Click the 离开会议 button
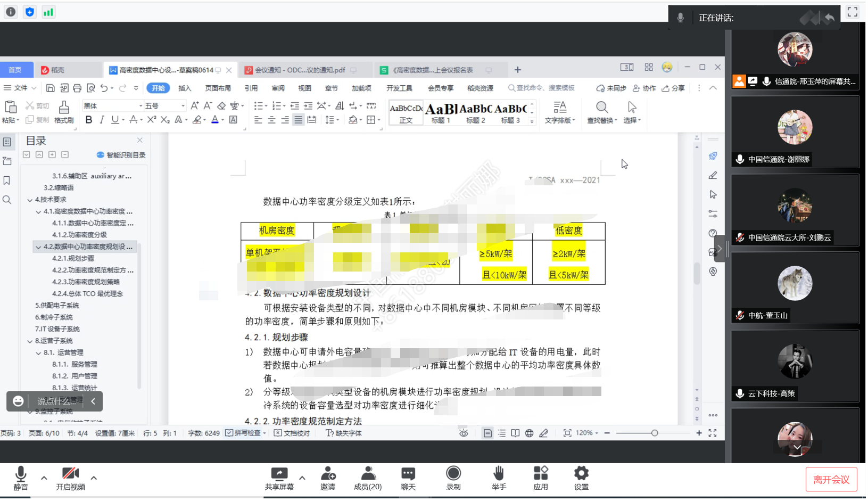This screenshot has width=868, height=501. click(x=831, y=480)
